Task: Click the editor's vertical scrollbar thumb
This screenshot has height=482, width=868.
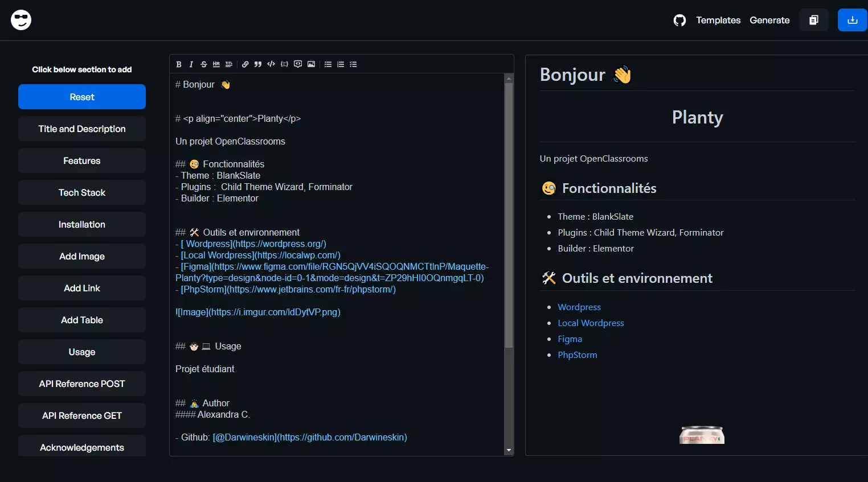Action: [509, 215]
